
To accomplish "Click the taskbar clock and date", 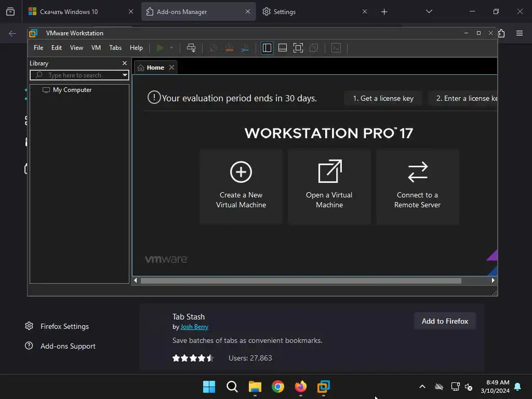I will click(x=495, y=387).
